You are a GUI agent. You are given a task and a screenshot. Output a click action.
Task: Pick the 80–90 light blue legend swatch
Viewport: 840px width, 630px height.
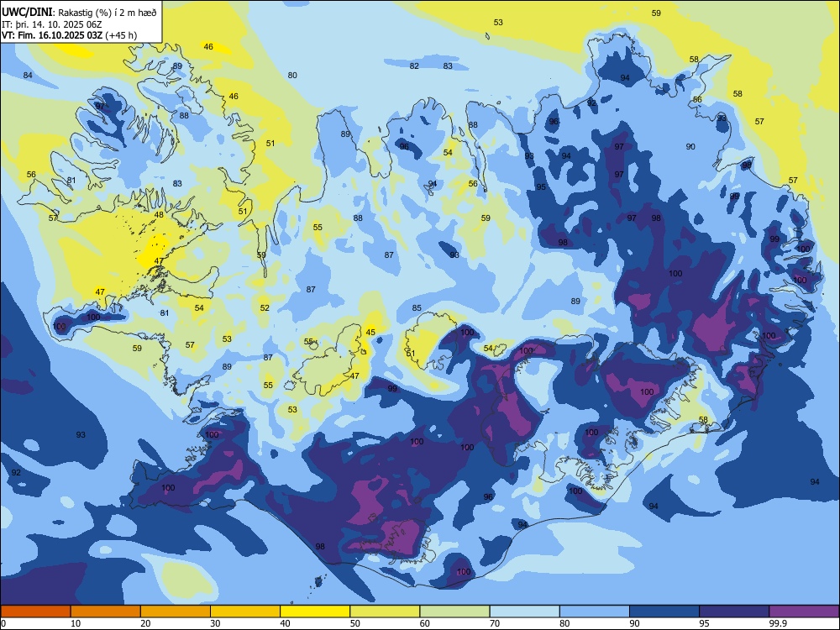(594, 612)
